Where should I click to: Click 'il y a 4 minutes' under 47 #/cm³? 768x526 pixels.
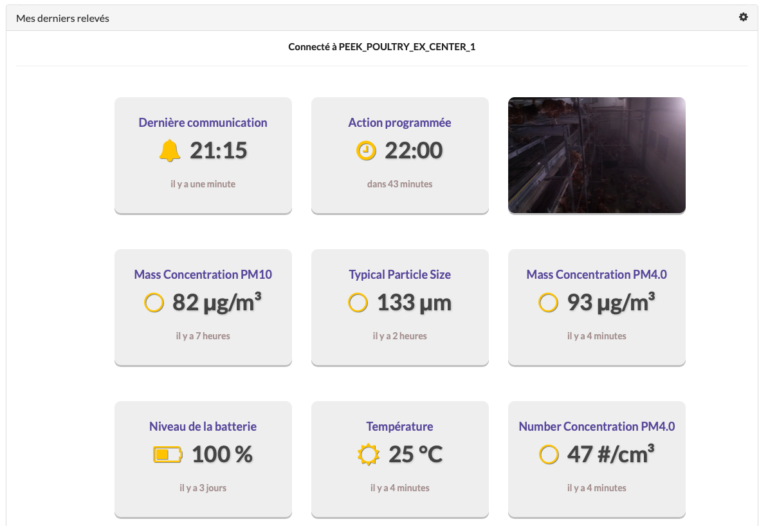tap(597, 488)
